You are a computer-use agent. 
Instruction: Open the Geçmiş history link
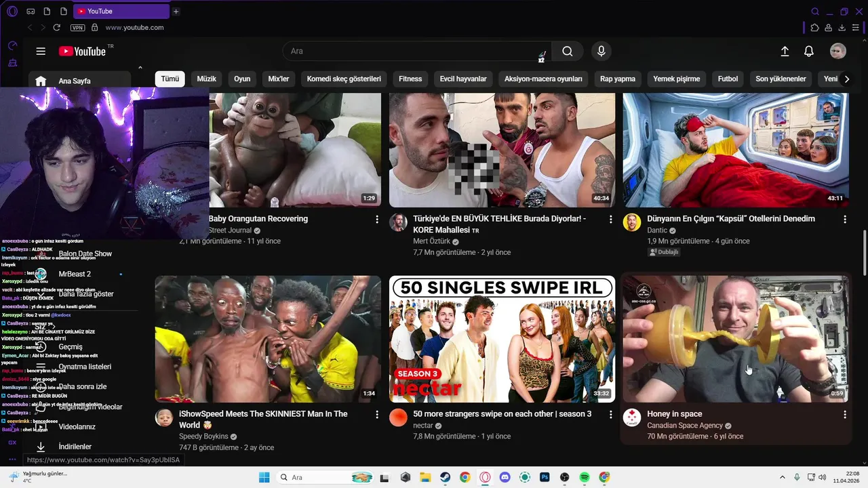click(x=71, y=347)
